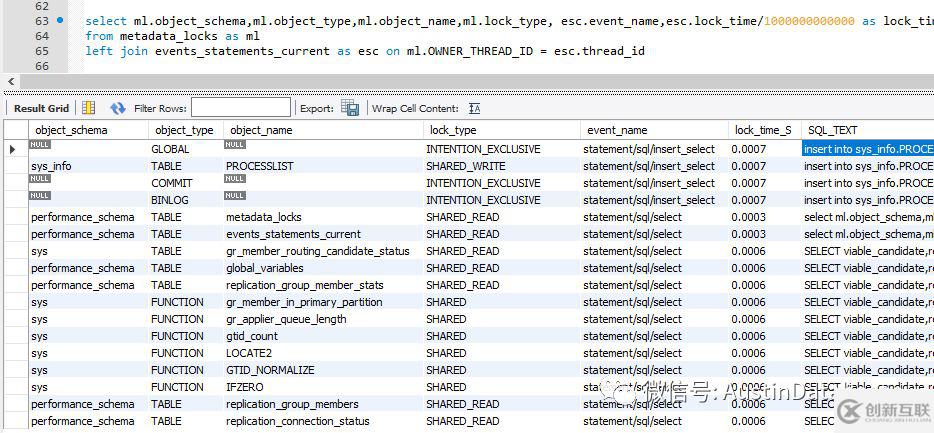Click the 0.0007 lock time in the BINLOG row
Image resolution: width=934 pixels, height=433 pixels.
pos(764,200)
